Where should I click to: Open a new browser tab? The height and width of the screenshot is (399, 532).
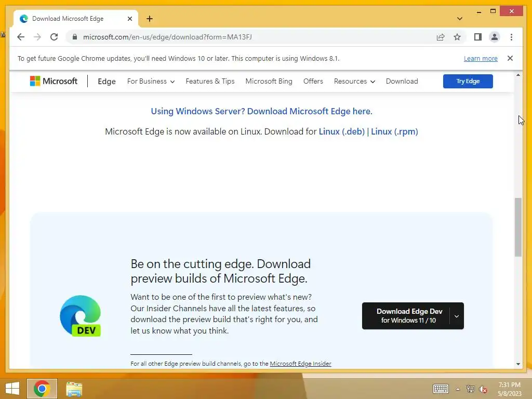click(150, 19)
